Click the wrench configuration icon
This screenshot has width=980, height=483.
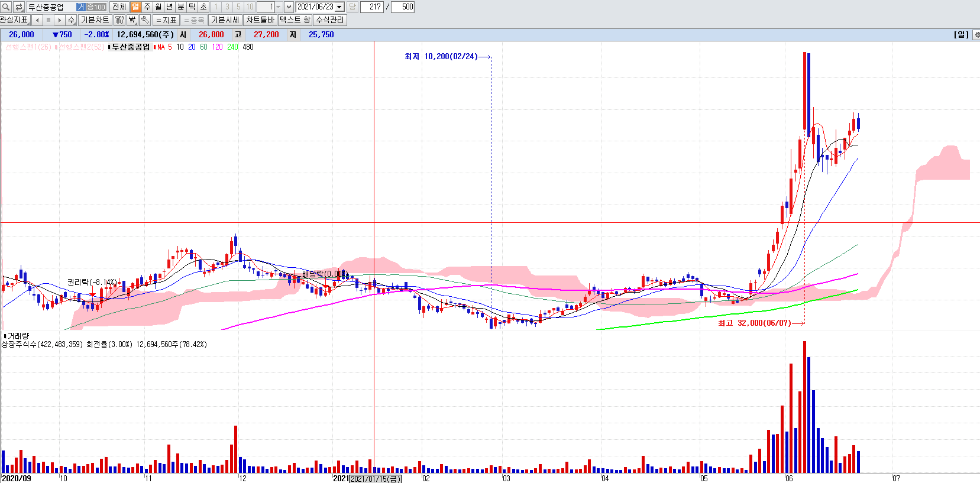145,20
